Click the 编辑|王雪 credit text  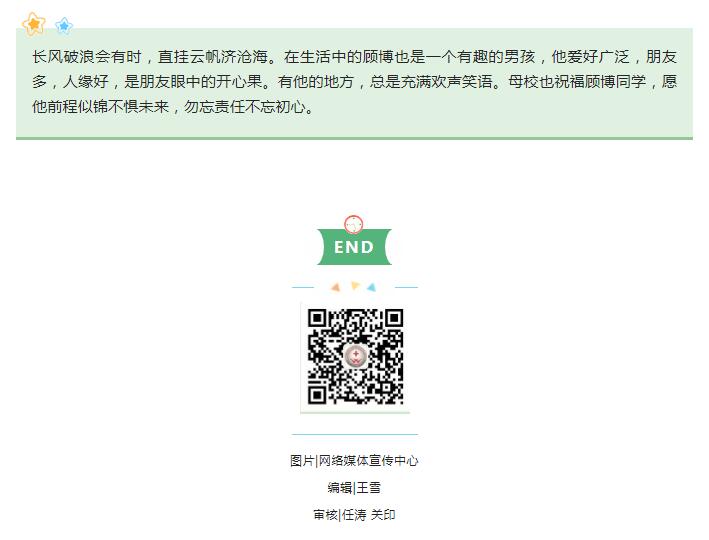point(354,488)
